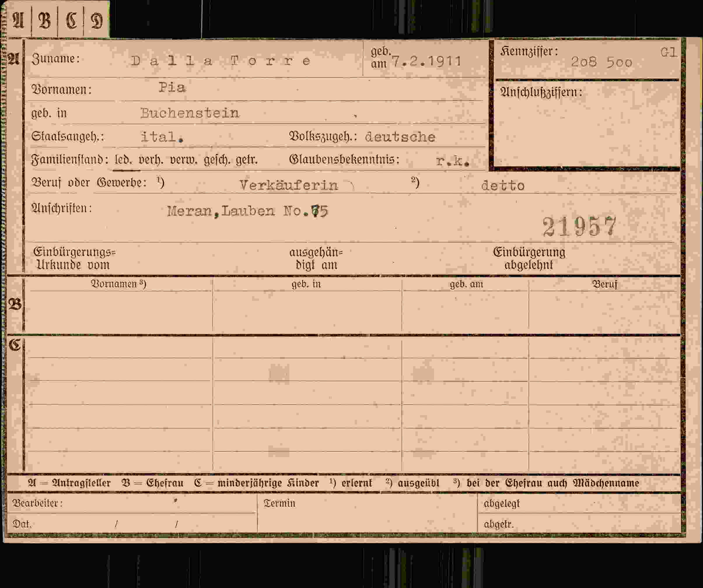
Task: Click the index tab letter C
Action: pos(71,20)
